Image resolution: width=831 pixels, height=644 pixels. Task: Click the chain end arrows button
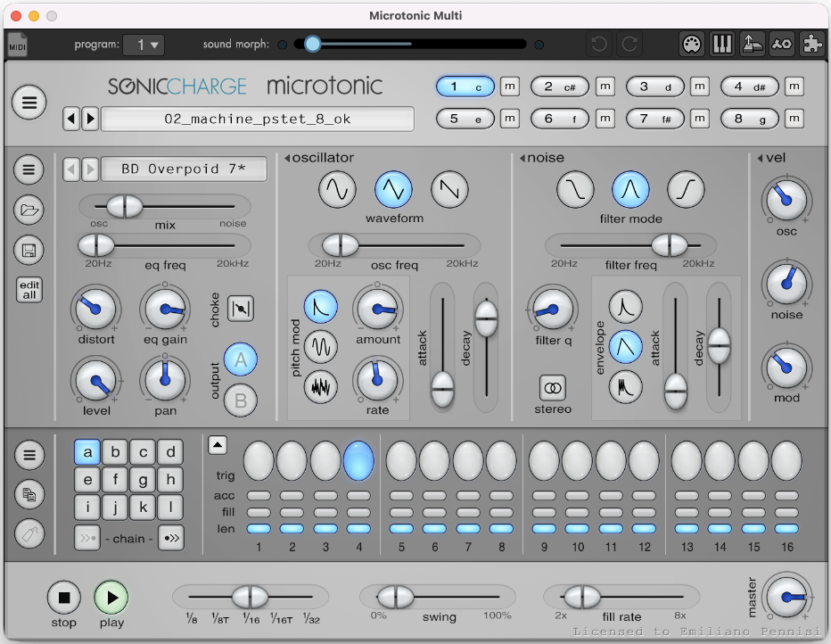[x=170, y=538]
